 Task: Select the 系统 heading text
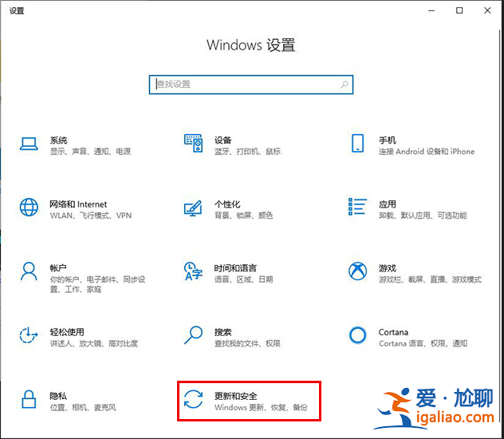(58, 140)
